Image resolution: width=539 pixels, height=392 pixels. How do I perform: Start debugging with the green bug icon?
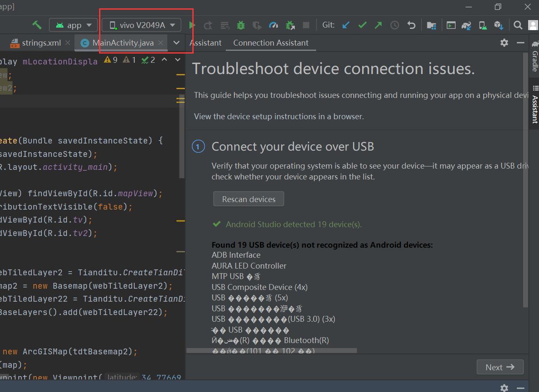point(241,25)
